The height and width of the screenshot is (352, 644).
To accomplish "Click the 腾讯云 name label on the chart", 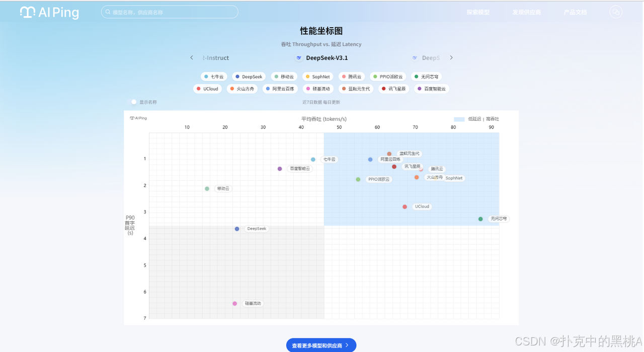I will [437, 169].
